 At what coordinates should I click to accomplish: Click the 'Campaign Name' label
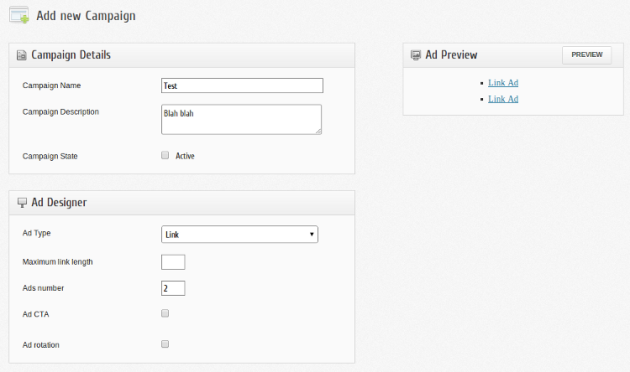click(51, 86)
